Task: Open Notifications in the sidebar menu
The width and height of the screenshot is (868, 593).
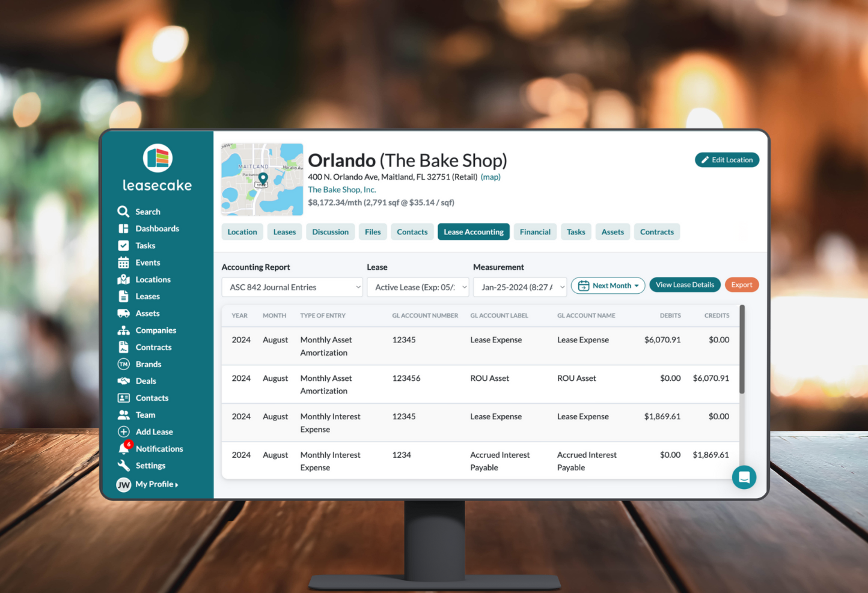Action: [159, 448]
